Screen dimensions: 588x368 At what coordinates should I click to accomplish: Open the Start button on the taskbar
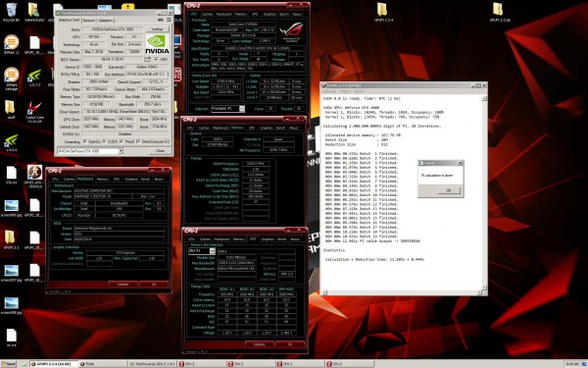(x=8, y=364)
